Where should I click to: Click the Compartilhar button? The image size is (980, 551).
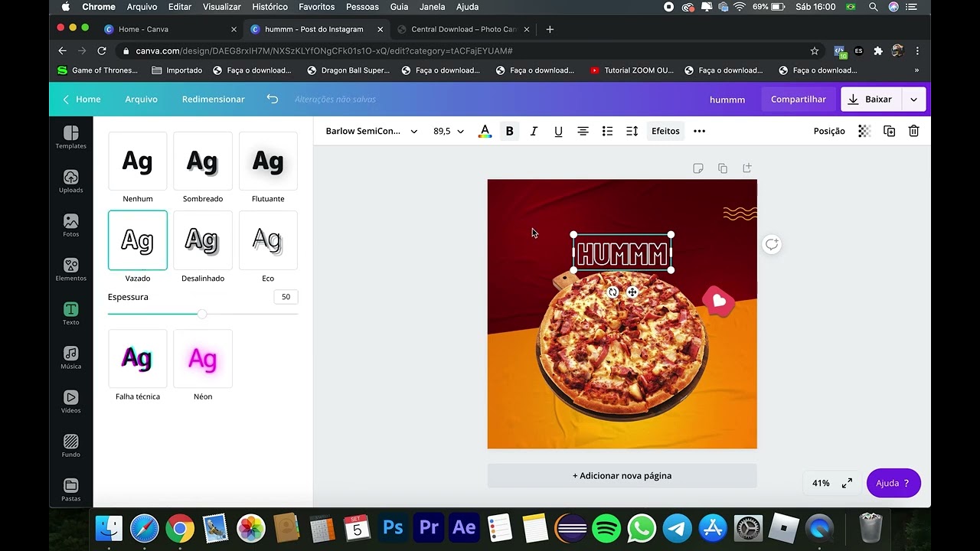pyautogui.click(x=798, y=99)
